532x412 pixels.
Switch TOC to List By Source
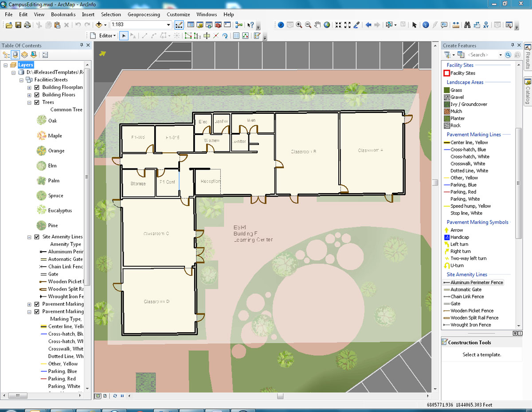point(16,55)
